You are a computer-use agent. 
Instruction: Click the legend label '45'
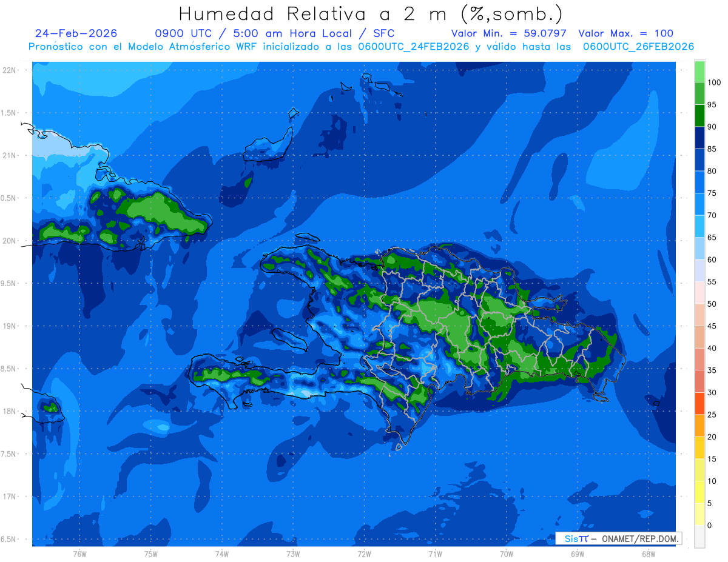click(x=712, y=326)
